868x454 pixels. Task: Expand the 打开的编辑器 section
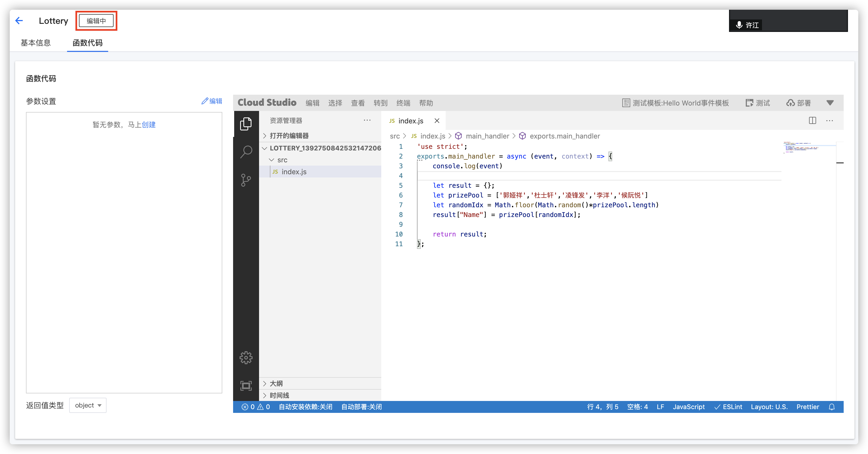click(x=320, y=136)
